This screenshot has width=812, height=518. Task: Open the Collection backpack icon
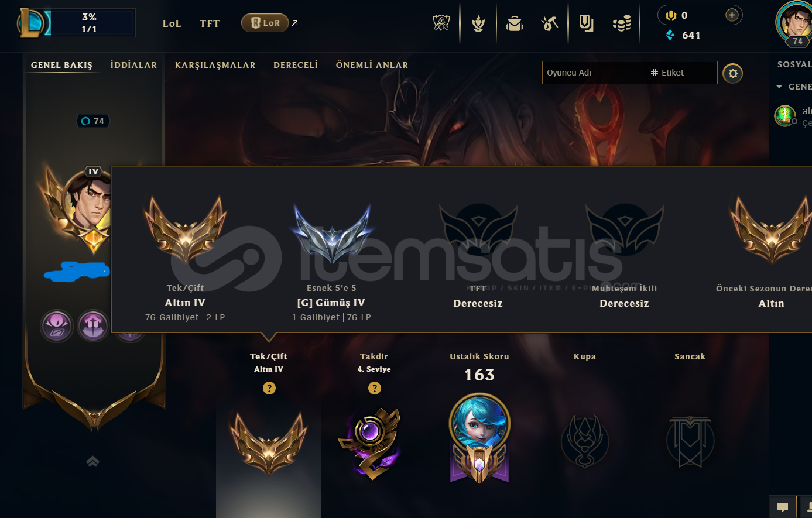click(x=515, y=23)
